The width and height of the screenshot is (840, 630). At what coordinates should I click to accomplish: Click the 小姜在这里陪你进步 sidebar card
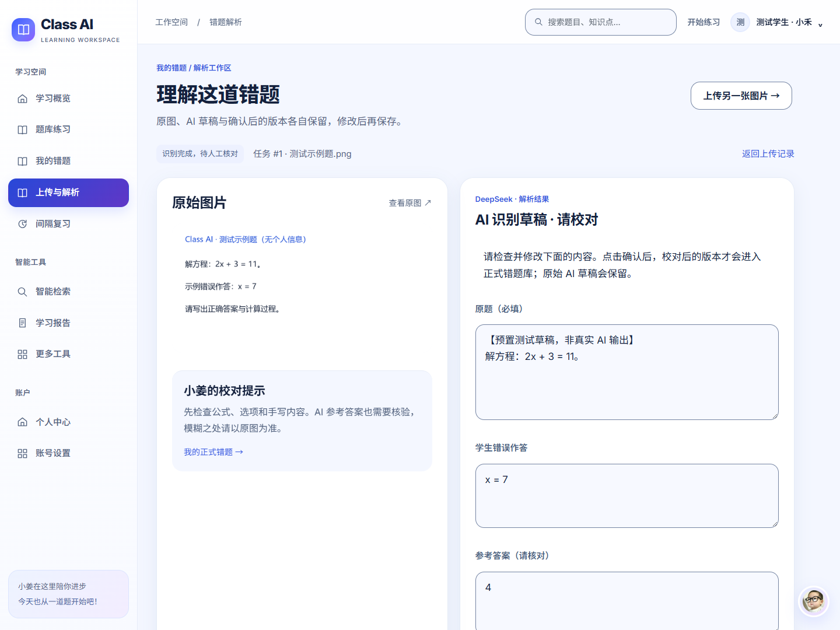pos(68,594)
